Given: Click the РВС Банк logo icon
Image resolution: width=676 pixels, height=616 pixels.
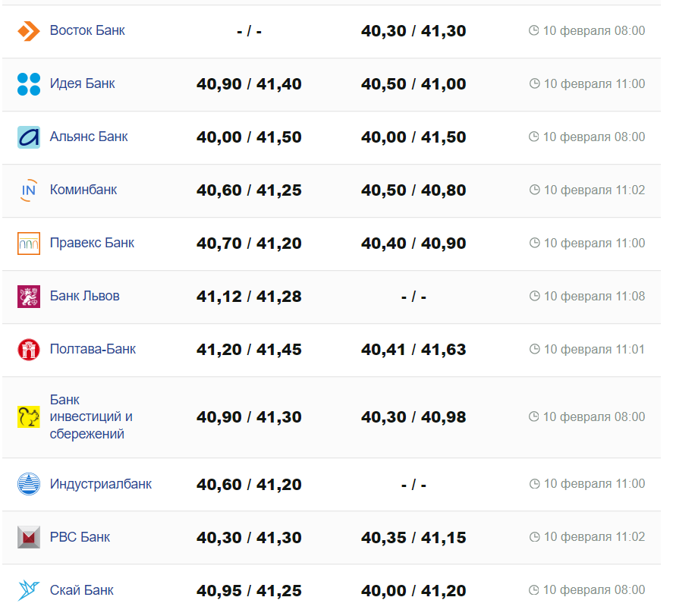Looking at the screenshot, I should 28,537.
